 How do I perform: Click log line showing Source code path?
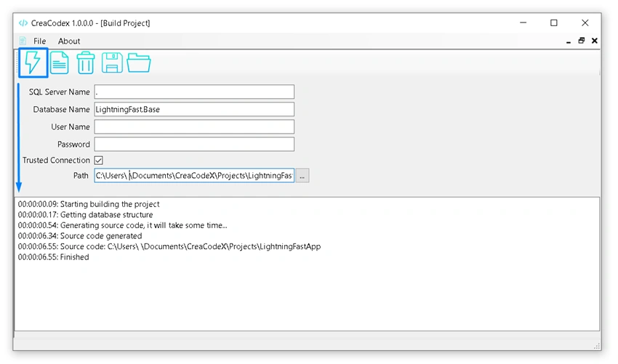169,246
